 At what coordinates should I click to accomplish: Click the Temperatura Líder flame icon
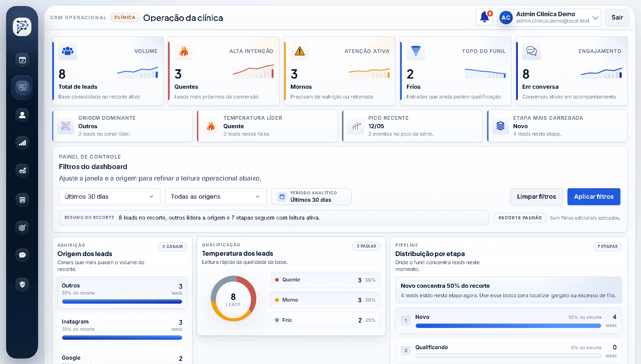[x=211, y=126]
